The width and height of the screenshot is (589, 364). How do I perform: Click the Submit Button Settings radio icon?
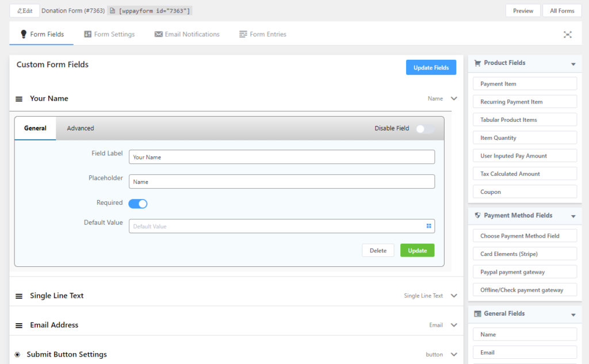click(17, 355)
